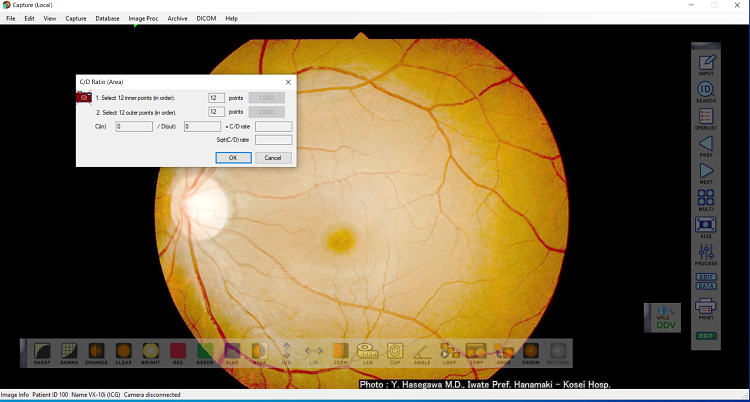Open the Database menu
The image size is (750, 402).
(x=107, y=18)
